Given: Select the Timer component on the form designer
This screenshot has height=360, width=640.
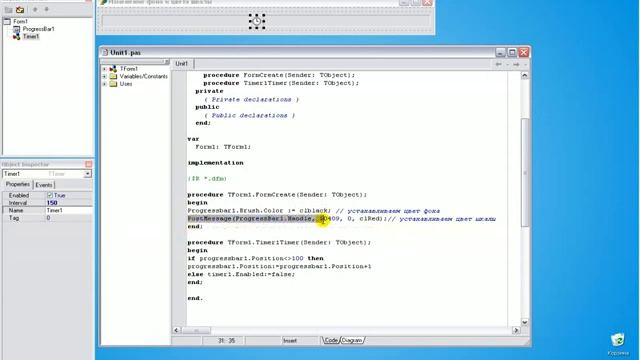Looking at the screenshot, I should [257, 21].
